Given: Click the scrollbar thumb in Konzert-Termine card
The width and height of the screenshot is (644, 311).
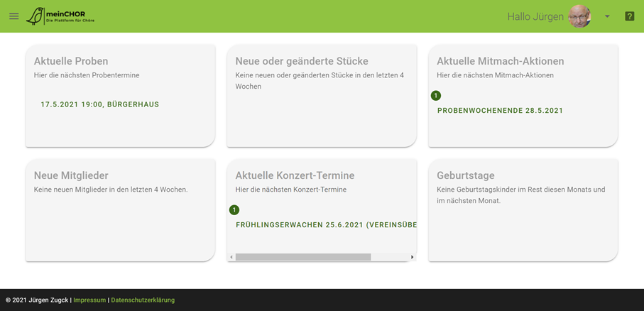Looking at the screenshot, I should click(303, 257).
